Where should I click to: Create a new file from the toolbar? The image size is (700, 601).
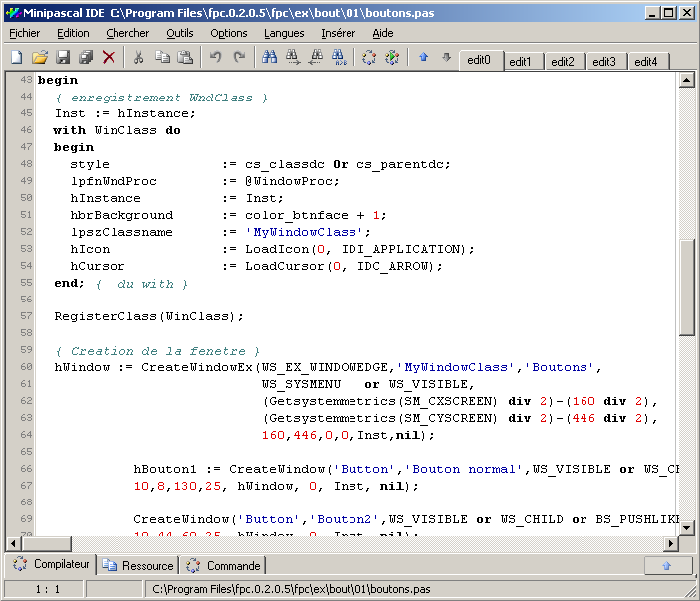point(17,58)
